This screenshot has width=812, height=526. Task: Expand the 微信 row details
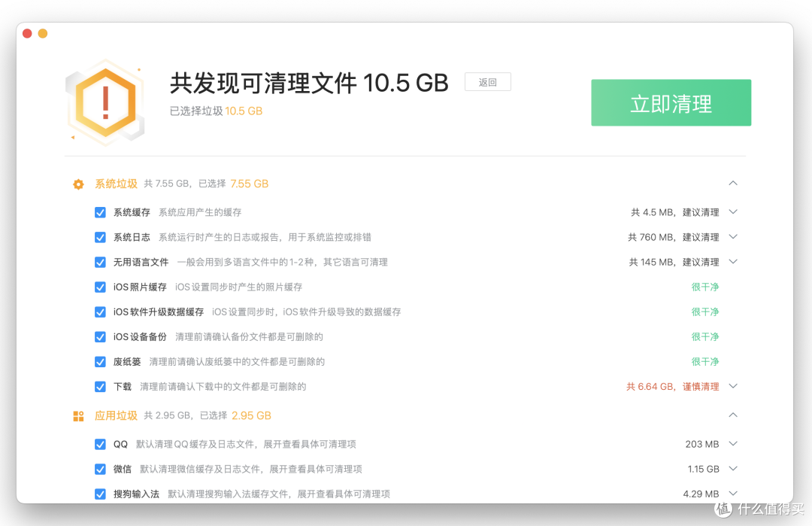[733, 469]
